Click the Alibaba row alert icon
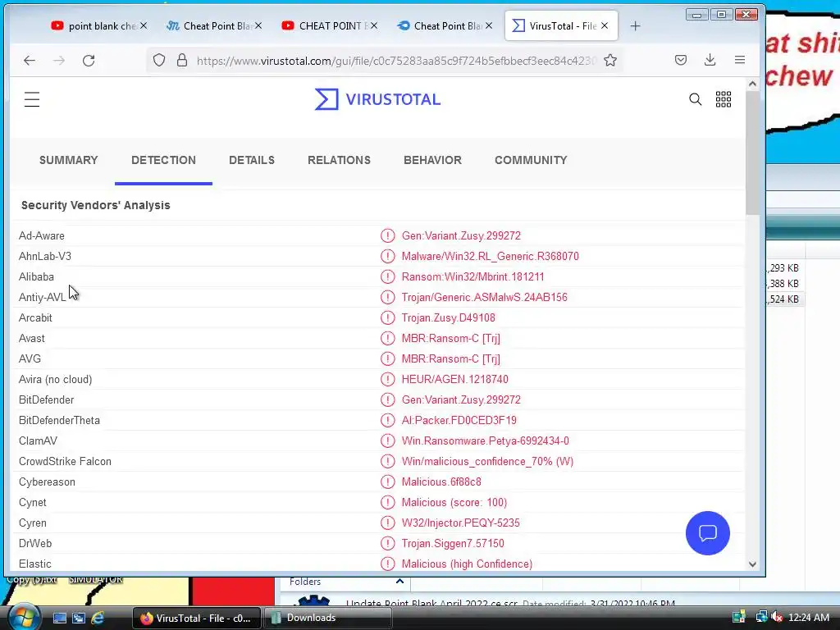Screen dimensions: 840x630 tap(387, 277)
